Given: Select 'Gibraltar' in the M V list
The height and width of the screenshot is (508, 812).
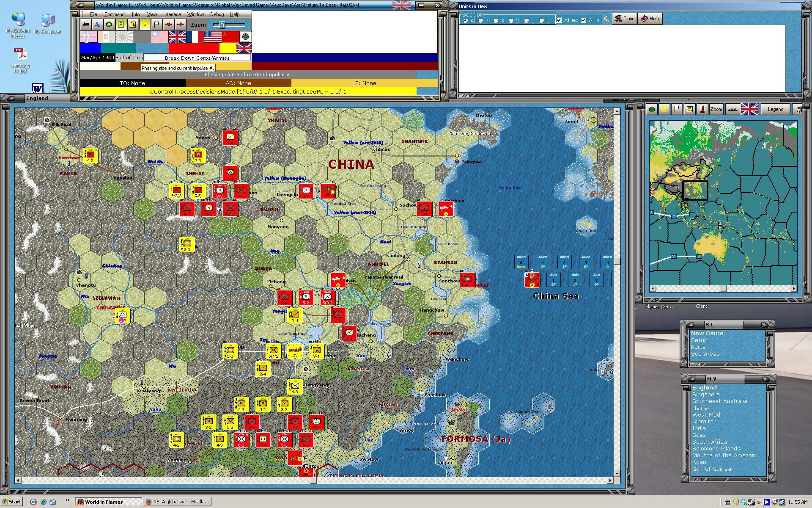Looking at the screenshot, I should point(704,421).
